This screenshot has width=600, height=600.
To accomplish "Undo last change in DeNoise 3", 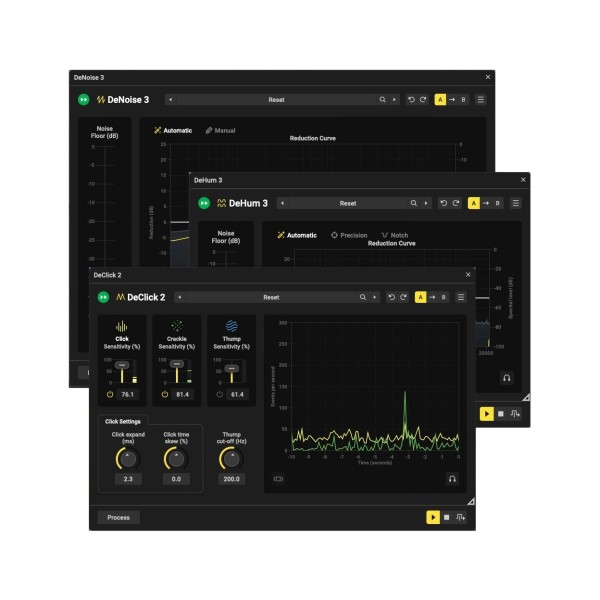I will pyautogui.click(x=411, y=100).
